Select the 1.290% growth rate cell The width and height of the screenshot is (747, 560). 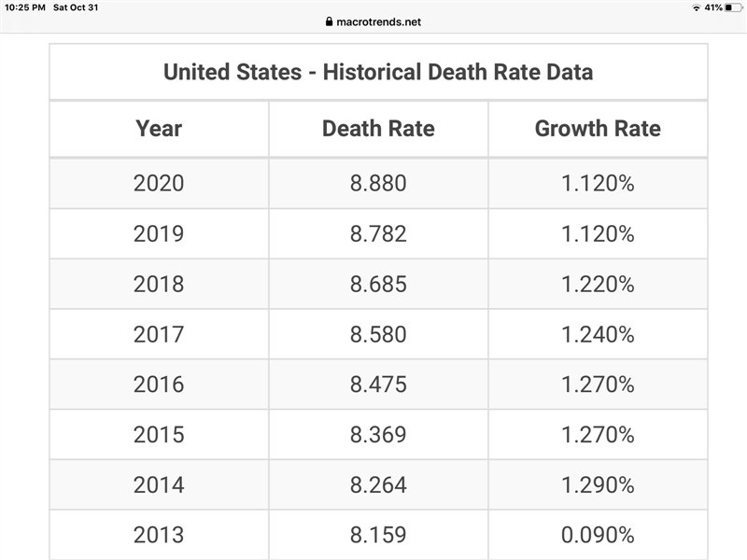[x=598, y=485]
